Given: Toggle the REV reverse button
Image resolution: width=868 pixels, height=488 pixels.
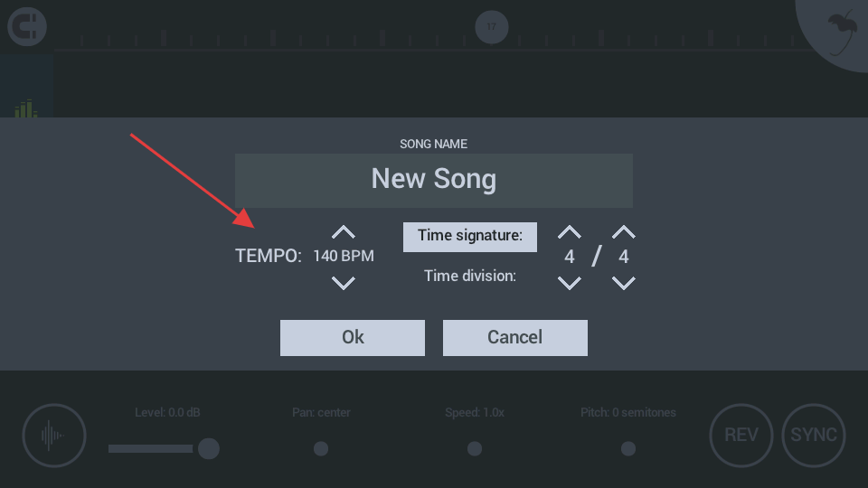Looking at the screenshot, I should coord(741,436).
